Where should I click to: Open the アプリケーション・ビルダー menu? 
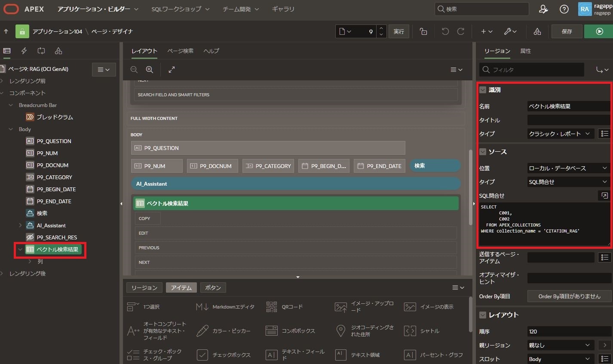[98, 9]
